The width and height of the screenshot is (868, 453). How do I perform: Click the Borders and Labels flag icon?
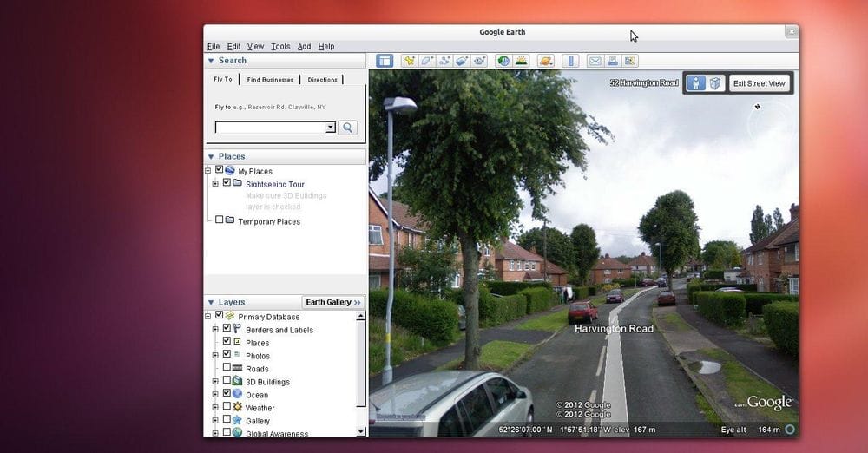coord(237,329)
